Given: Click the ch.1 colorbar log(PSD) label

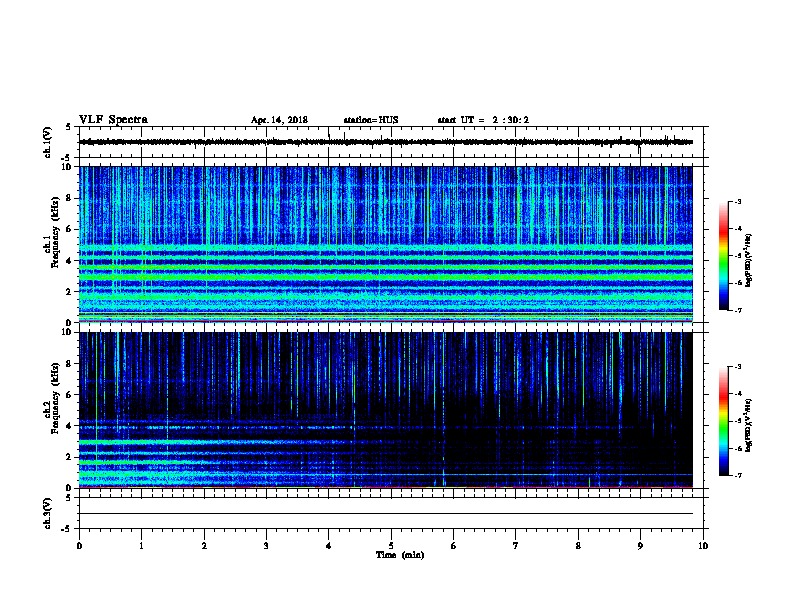Looking at the screenshot, I should pyautogui.click(x=749, y=260).
